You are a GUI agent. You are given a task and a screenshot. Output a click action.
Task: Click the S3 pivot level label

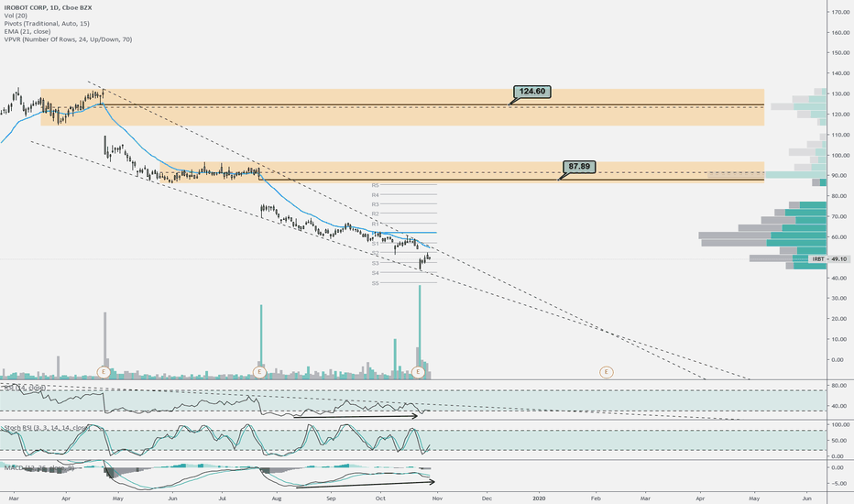coord(376,263)
